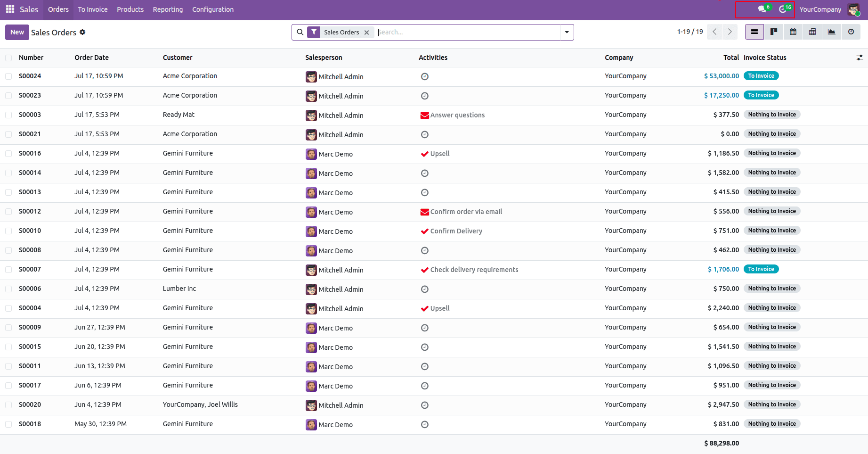Screen dimensions: 868x454
Task: Click Nothing to Invoice badge for S00003
Action: [772, 115]
